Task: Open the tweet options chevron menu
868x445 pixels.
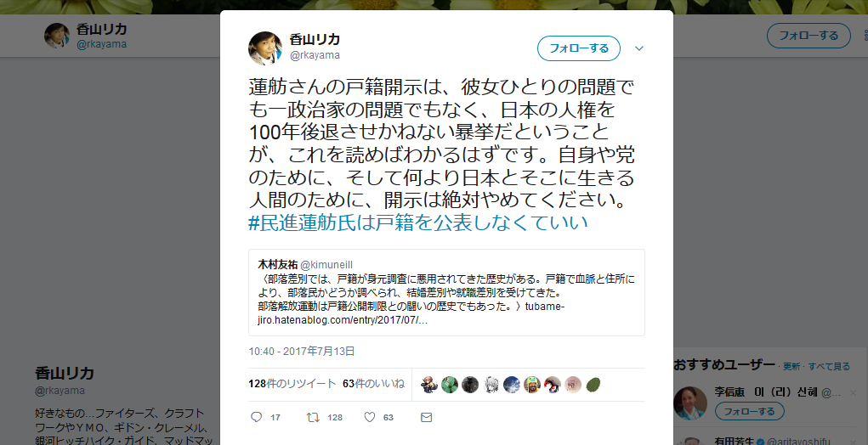Action: coord(638,48)
